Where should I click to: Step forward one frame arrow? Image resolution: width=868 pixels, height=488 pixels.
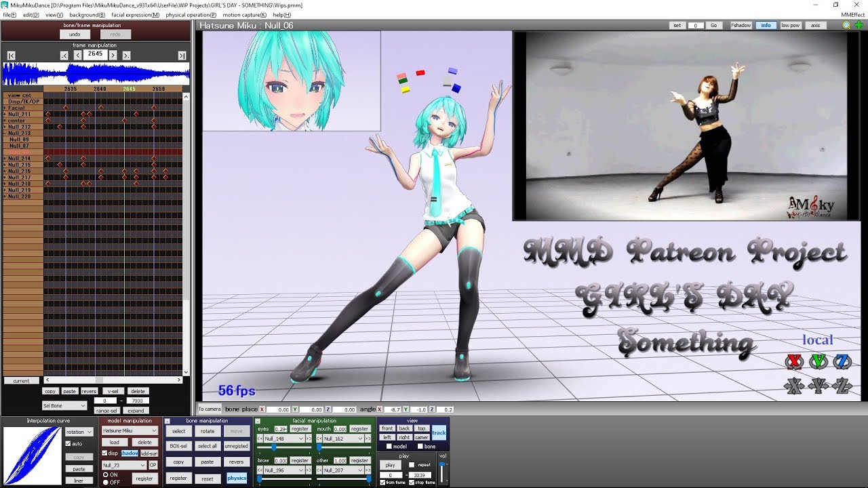113,56
